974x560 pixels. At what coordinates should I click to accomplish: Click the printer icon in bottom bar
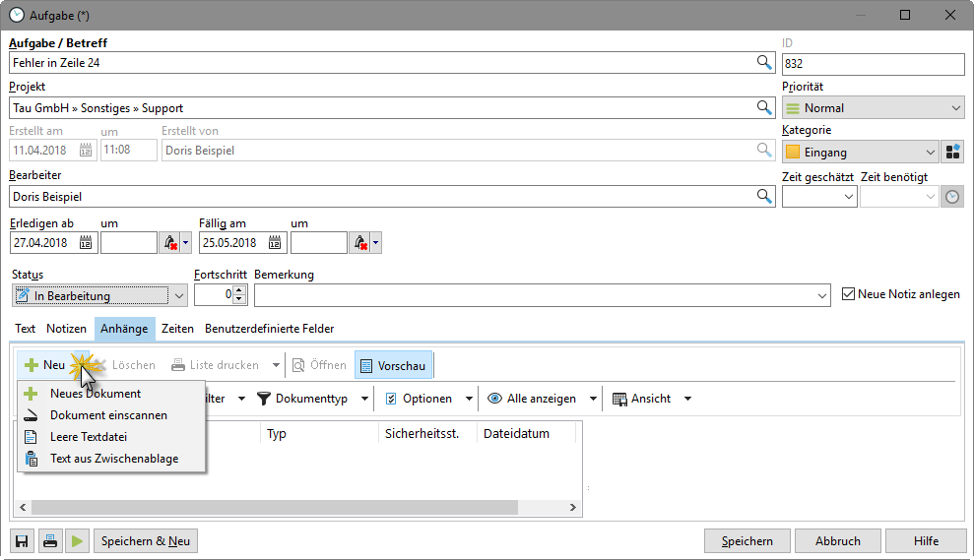coord(49,540)
